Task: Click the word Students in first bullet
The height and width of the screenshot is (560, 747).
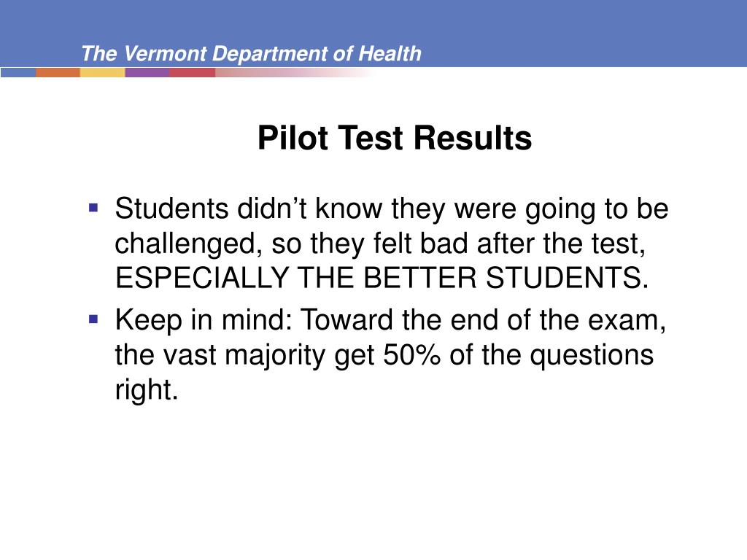Action: [171, 208]
